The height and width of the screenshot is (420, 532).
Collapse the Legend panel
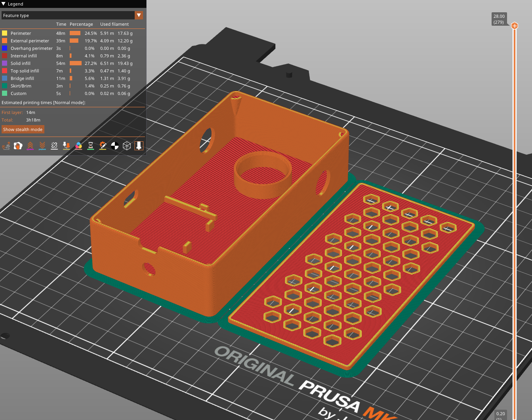[x=4, y=4]
